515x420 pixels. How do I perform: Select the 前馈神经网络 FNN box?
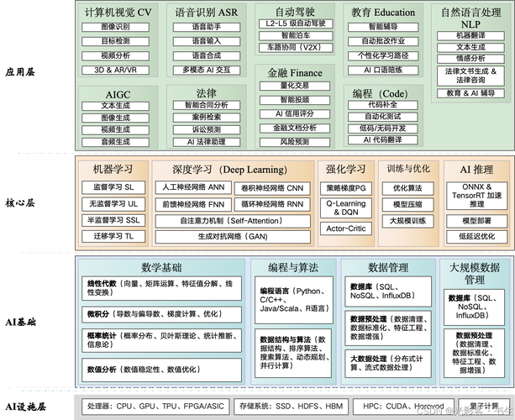[x=193, y=205]
